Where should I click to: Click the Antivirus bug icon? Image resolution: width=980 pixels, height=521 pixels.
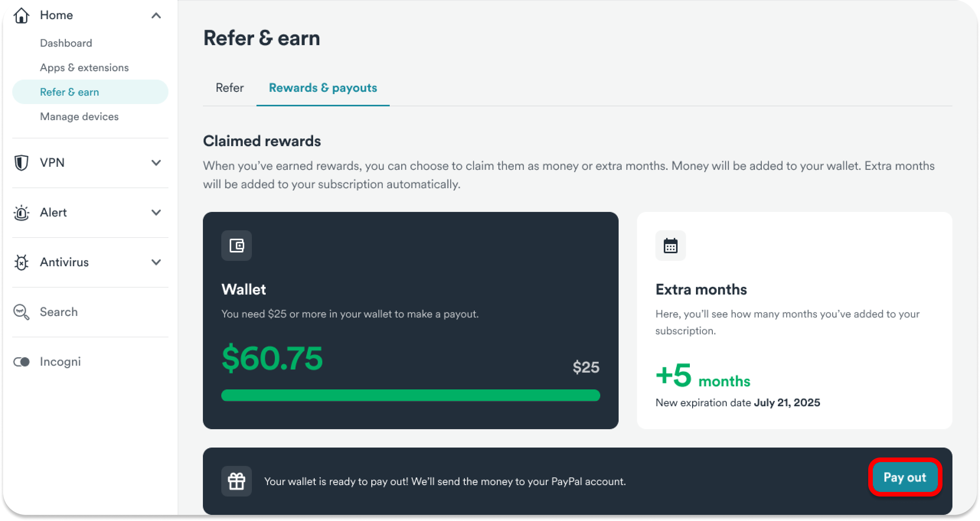pos(21,262)
